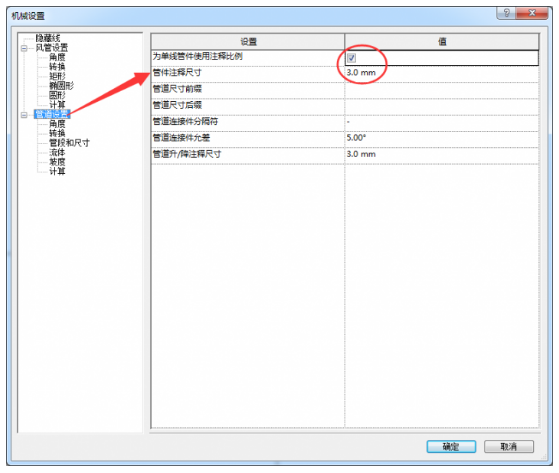Select the 圆形 tree item
The image size is (559, 473).
pyautogui.click(x=57, y=95)
